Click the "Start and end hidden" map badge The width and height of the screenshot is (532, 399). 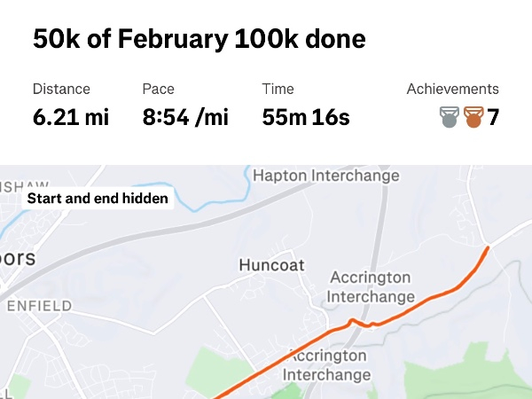tap(98, 199)
